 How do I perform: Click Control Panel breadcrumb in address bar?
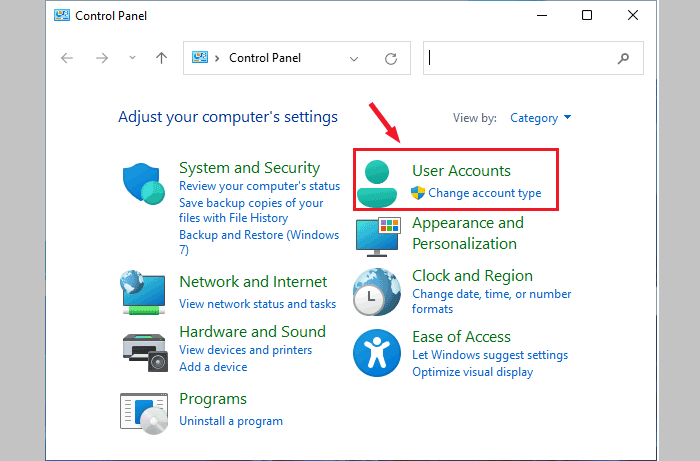[x=265, y=58]
